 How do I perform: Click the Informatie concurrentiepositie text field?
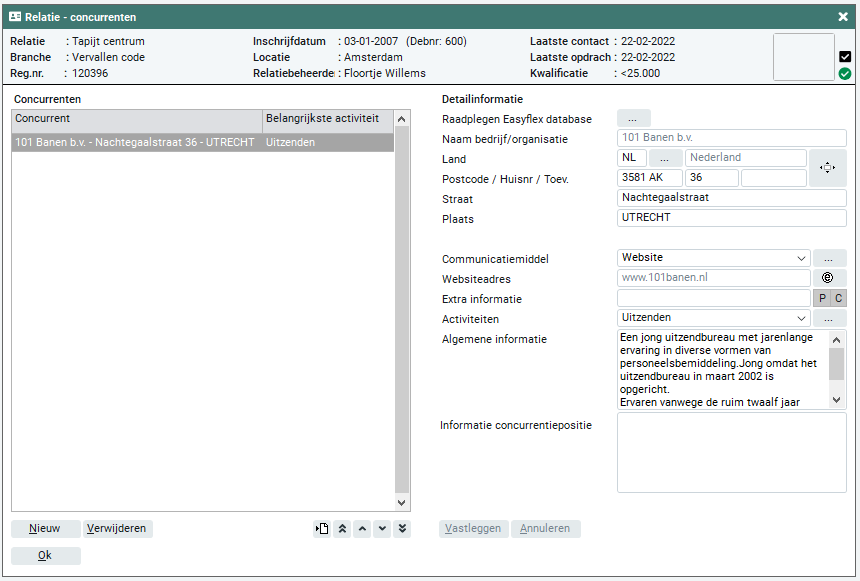pyautogui.click(x=731, y=453)
